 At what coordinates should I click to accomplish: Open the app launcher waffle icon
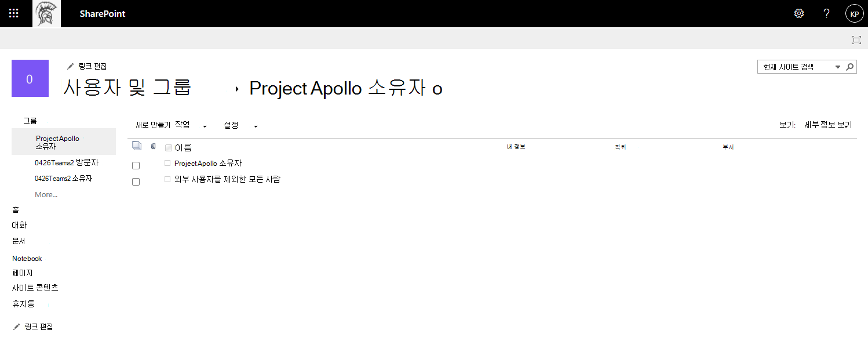(x=14, y=13)
